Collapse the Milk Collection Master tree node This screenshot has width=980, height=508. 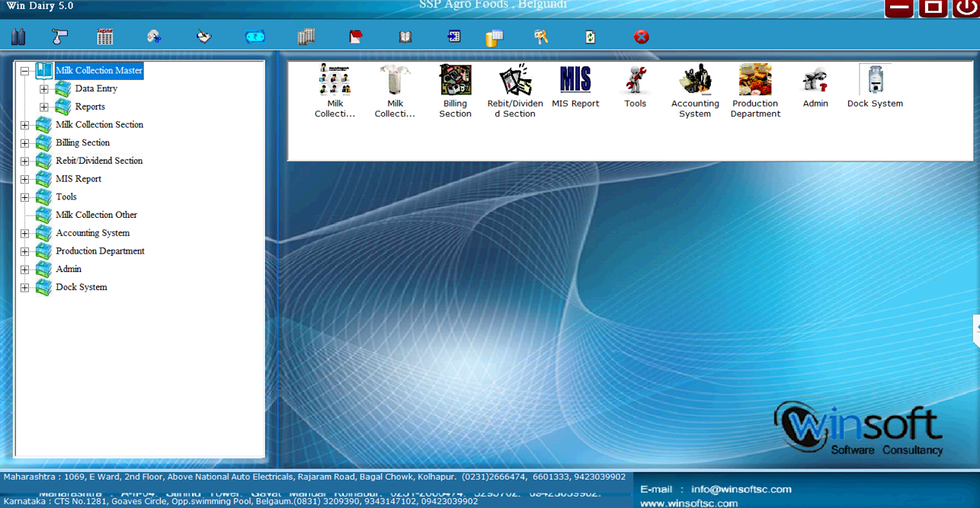click(25, 71)
